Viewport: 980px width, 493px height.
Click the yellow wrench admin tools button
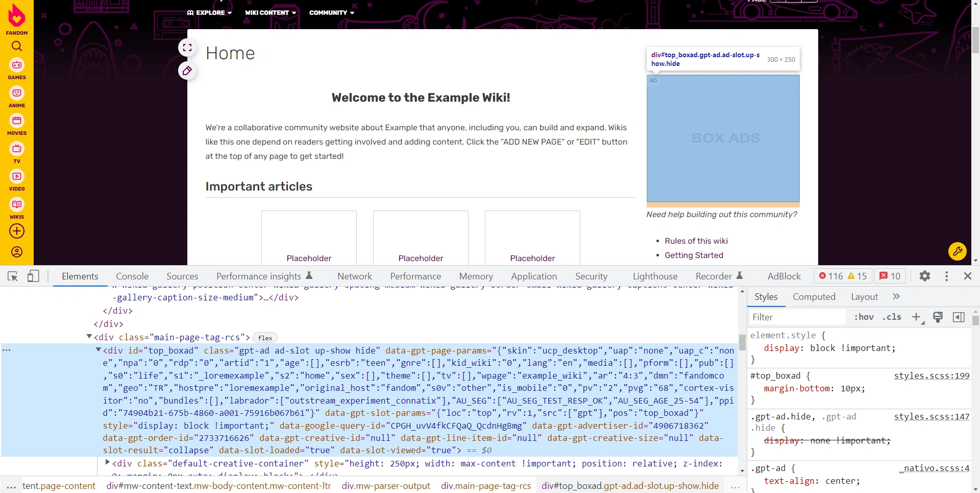[957, 251]
